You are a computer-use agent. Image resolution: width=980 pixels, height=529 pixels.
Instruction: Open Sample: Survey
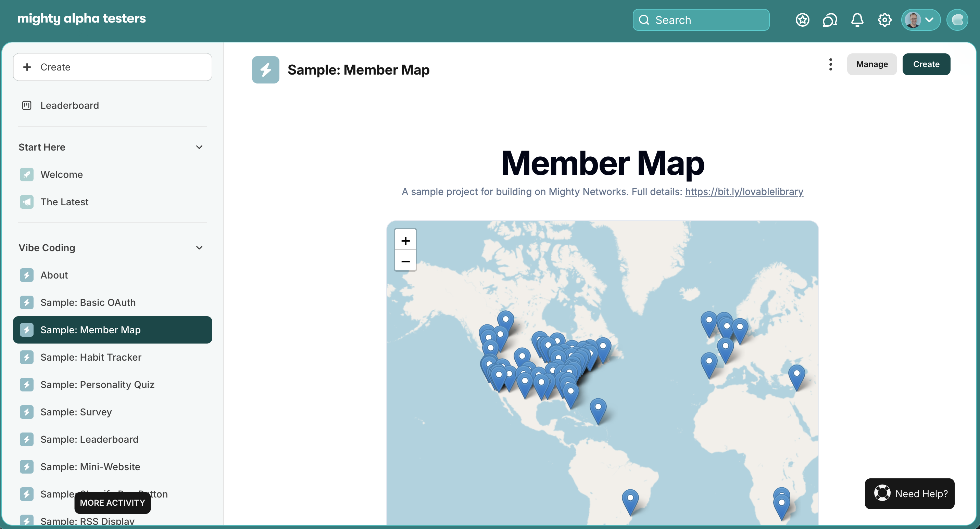113,412
